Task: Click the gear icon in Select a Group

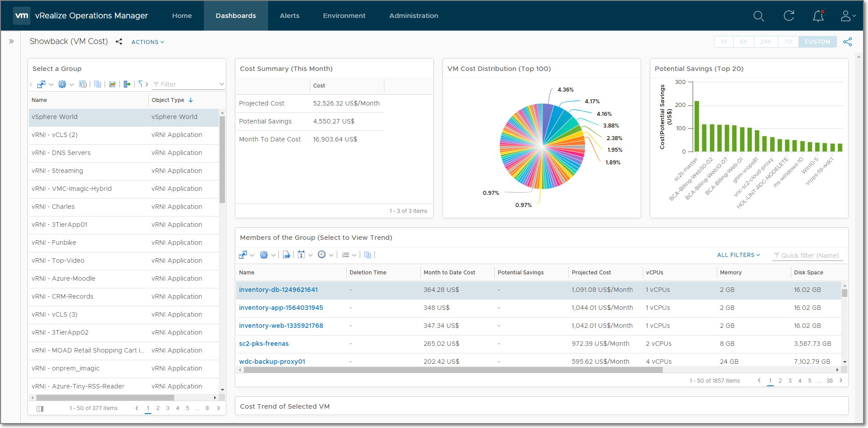Action: (x=62, y=84)
